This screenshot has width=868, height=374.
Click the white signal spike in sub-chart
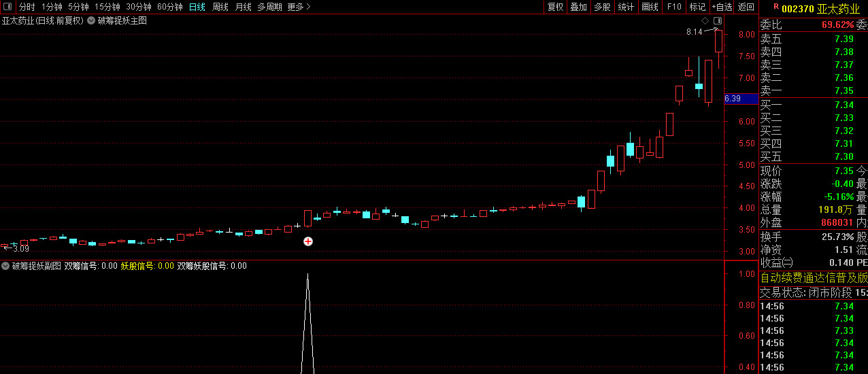[307, 324]
